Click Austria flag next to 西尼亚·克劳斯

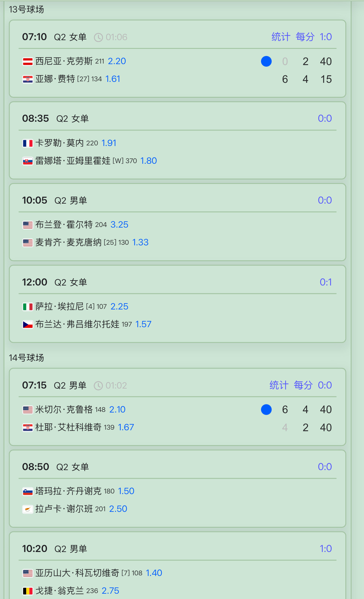tap(28, 62)
